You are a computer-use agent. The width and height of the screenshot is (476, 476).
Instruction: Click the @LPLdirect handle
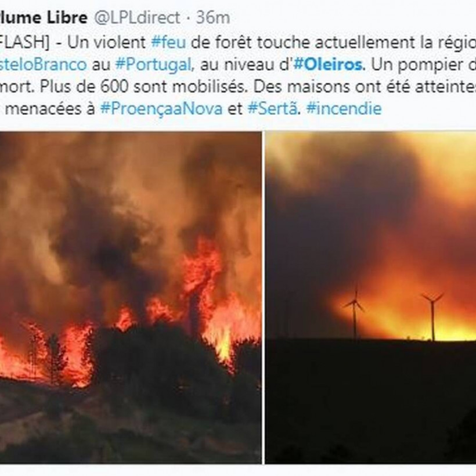(x=137, y=17)
